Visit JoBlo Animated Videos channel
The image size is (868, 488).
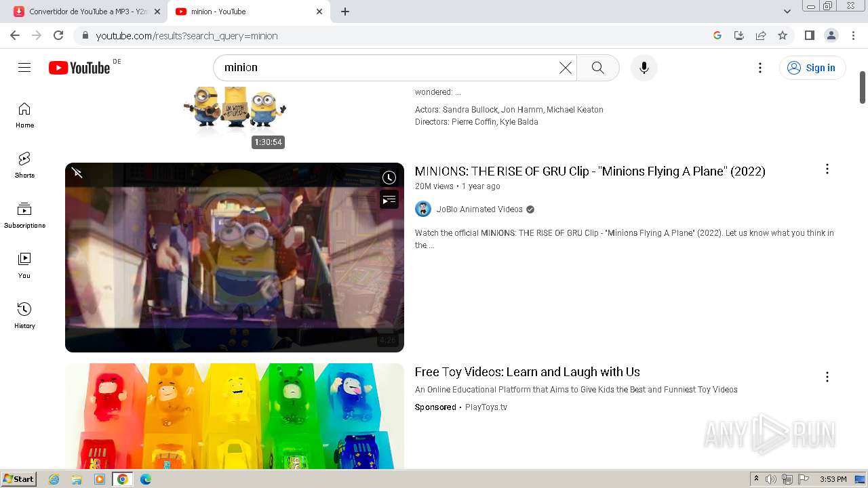click(x=479, y=209)
